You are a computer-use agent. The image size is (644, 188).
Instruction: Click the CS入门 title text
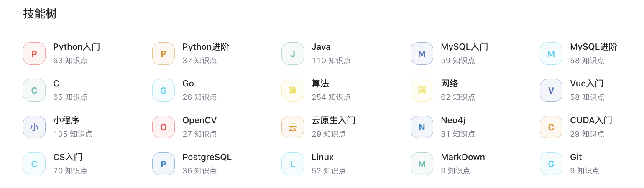point(68,157)
